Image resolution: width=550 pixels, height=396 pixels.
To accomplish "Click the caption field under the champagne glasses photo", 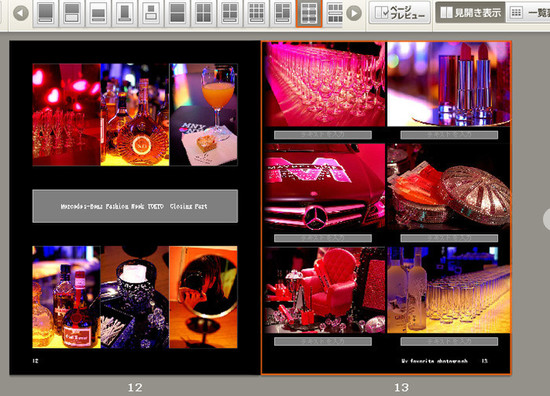I will pos(323,135).
